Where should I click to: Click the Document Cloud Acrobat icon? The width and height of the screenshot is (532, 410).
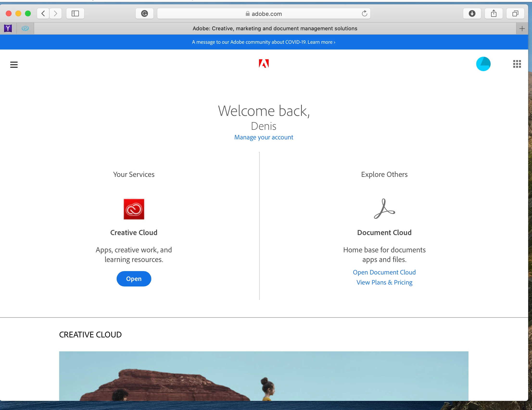coord(384,209)
